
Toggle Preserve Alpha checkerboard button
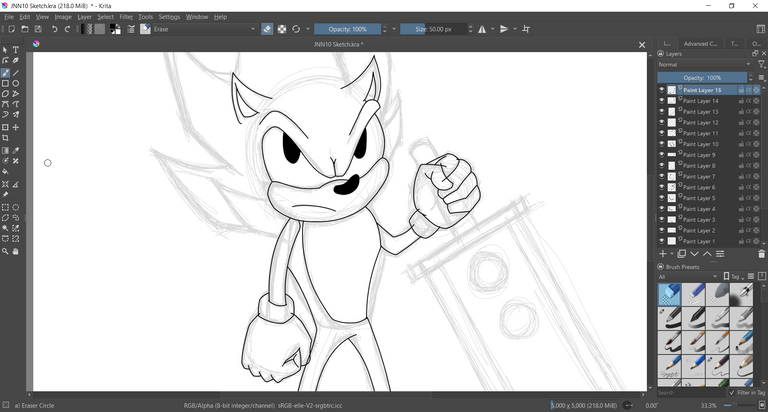pos(282,29)
